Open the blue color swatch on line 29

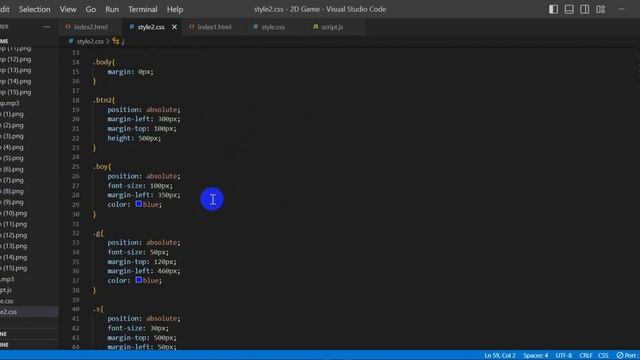tap(139, 204)
